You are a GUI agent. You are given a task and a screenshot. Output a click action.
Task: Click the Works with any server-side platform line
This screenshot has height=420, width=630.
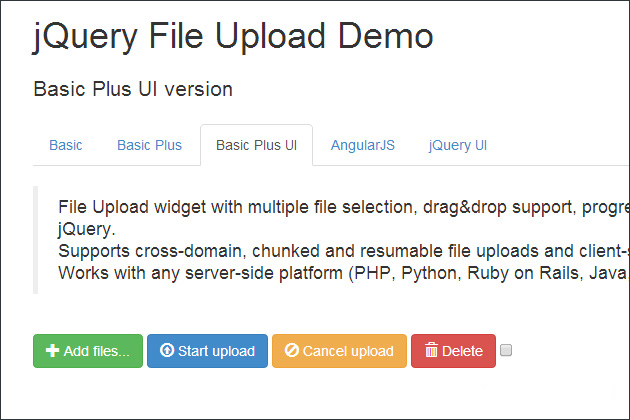pos(344,273)
